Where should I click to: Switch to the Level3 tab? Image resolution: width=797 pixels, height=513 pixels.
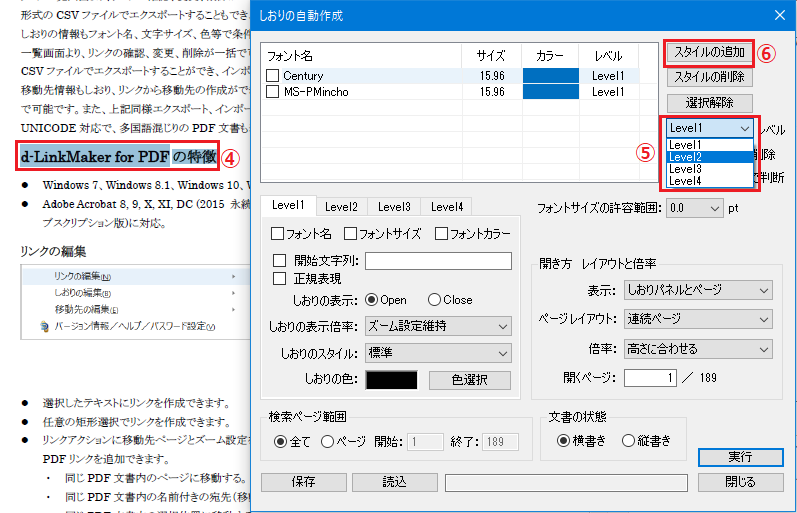(394, 207)
